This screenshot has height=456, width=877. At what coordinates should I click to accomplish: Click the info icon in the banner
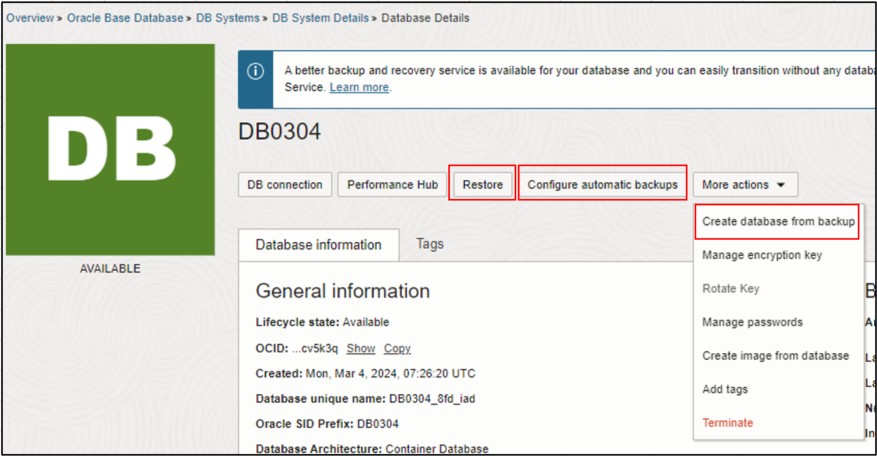[x=256, y=72]
